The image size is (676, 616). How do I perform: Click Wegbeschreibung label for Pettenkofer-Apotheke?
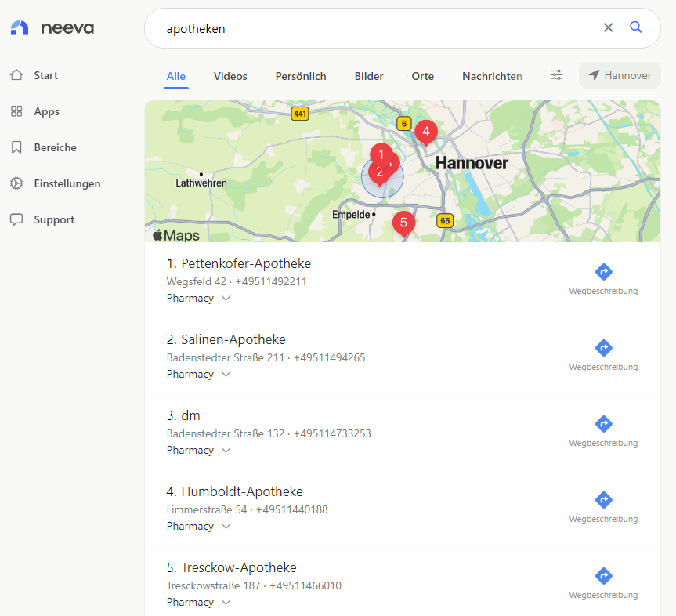coord(603,291)
